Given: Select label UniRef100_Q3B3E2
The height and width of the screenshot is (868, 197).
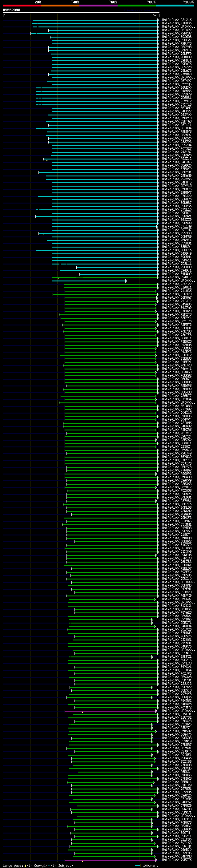Looking at the screenshot, I should [x=176, y=355].
